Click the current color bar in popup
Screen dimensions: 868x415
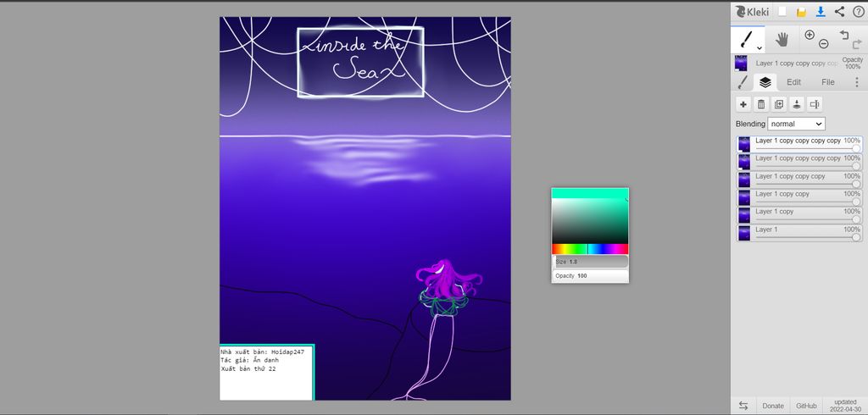(590, 193)
